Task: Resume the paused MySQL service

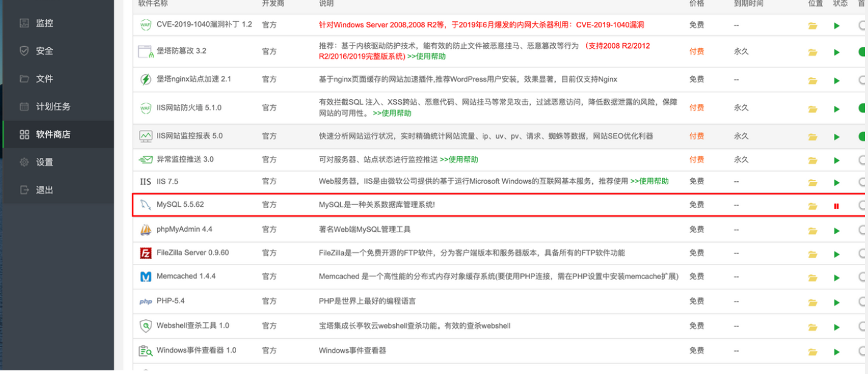Action: (836, 205)
